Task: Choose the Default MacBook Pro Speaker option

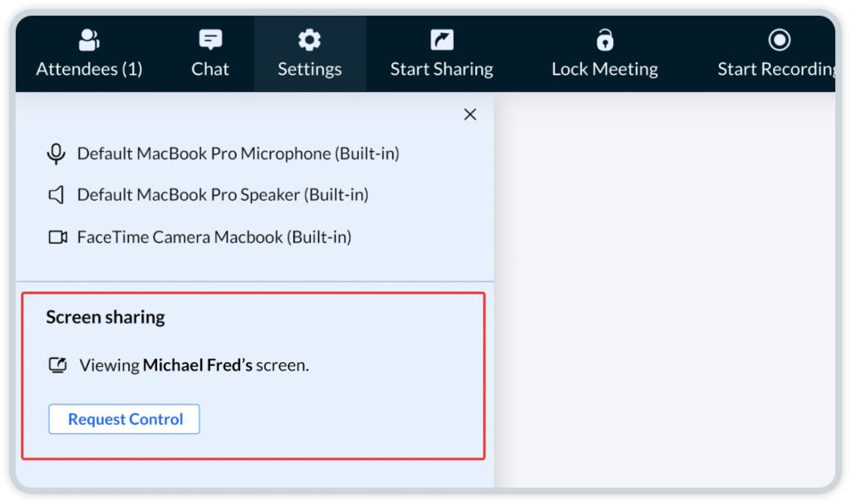Action: click(x=223, y=195)
